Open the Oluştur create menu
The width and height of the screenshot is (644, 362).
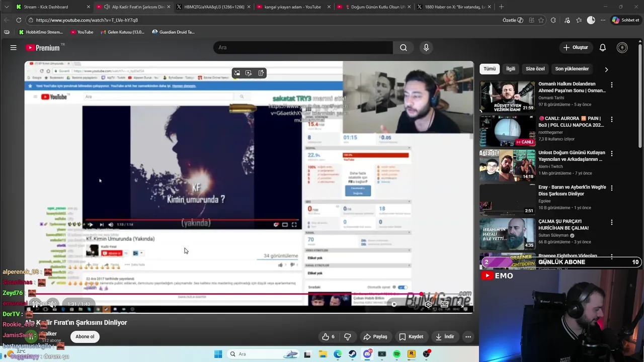[x=576, y=47]
